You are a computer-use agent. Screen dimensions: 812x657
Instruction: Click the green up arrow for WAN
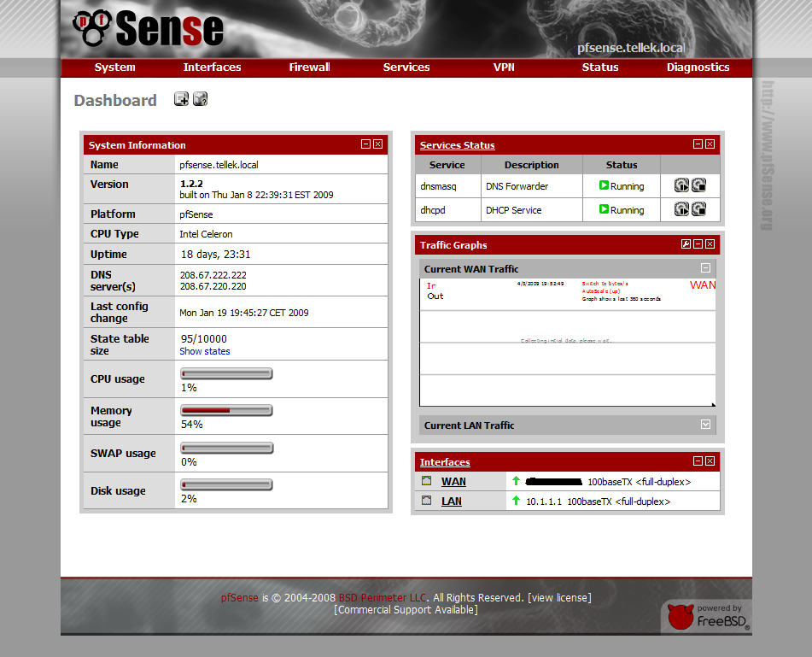[516, 481]
